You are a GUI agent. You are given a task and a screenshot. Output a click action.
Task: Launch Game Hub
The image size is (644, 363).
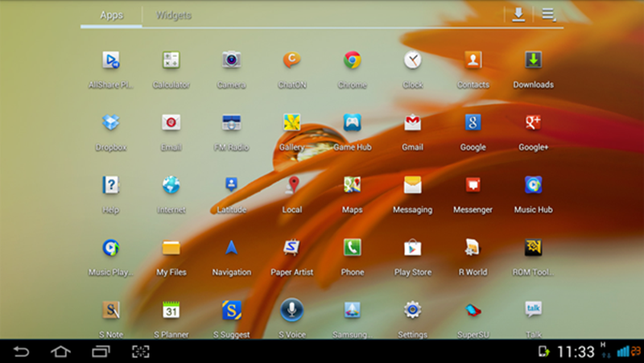[353, 122]
